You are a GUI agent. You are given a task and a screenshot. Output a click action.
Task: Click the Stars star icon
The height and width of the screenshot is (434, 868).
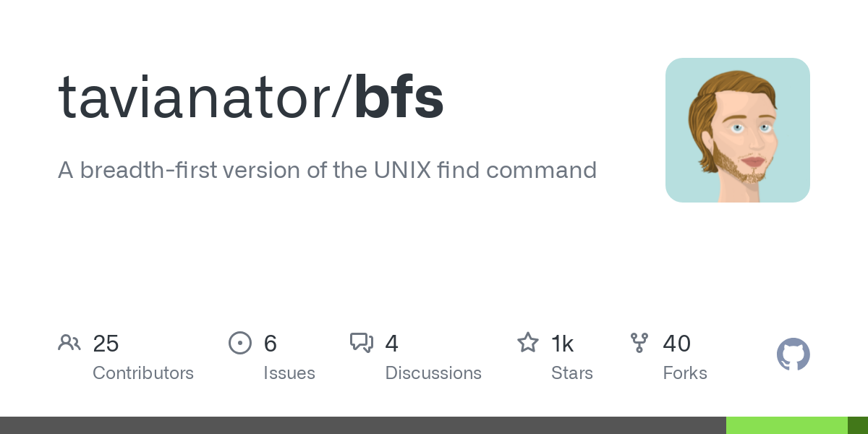pyautogui.click(x=528, y=343)
